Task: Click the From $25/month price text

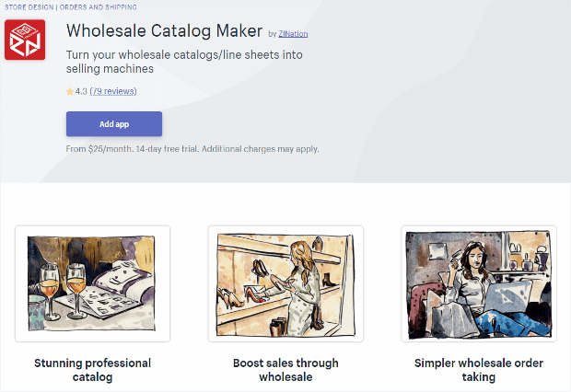Action: (99, 148)
